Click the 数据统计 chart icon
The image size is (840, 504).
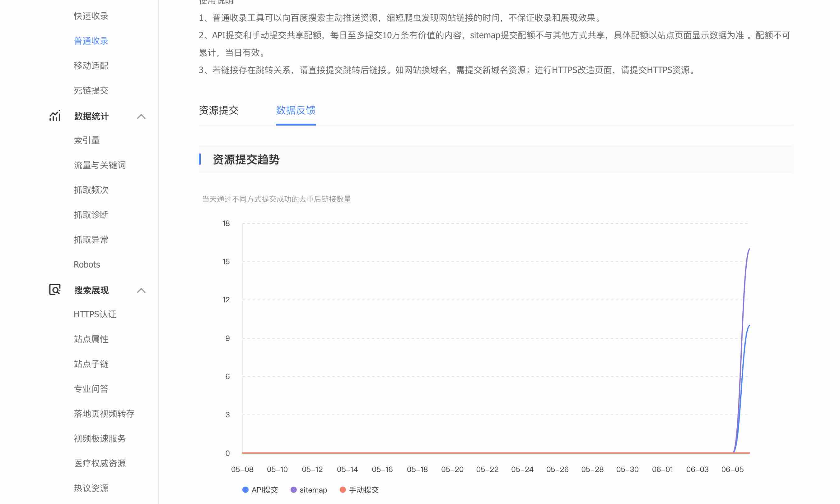[55, 116]
